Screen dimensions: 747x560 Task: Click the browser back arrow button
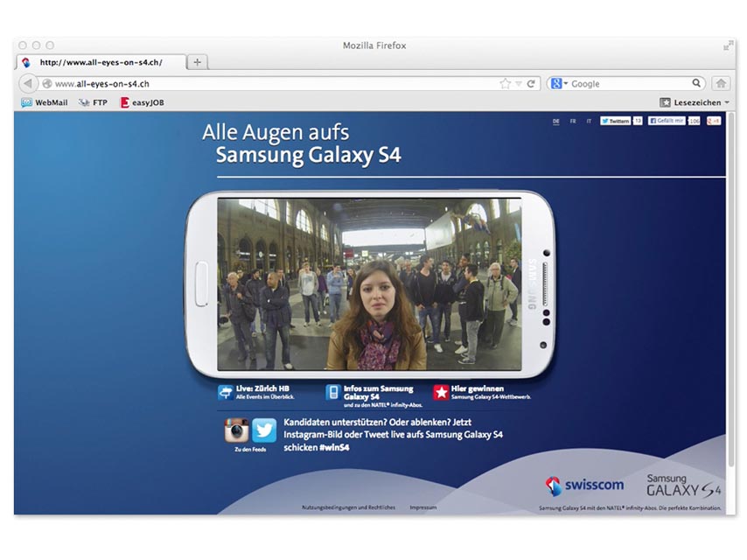pos(28,83)
